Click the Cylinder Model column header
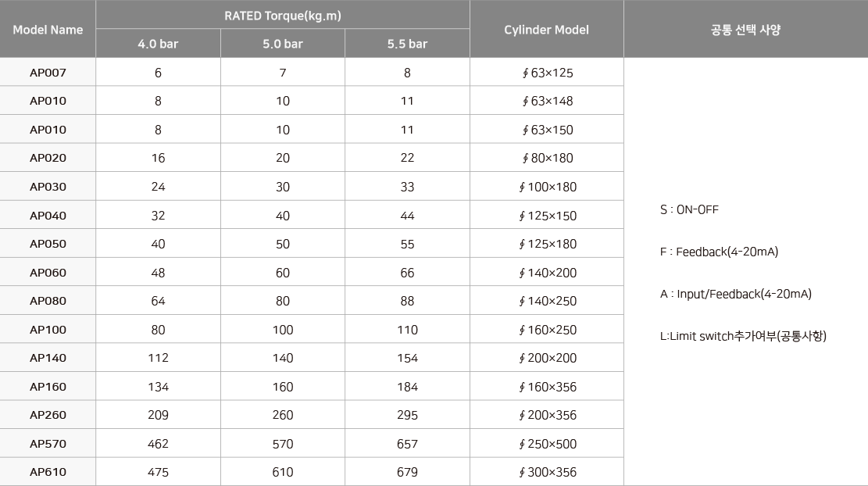 click(x=546, y=30)
